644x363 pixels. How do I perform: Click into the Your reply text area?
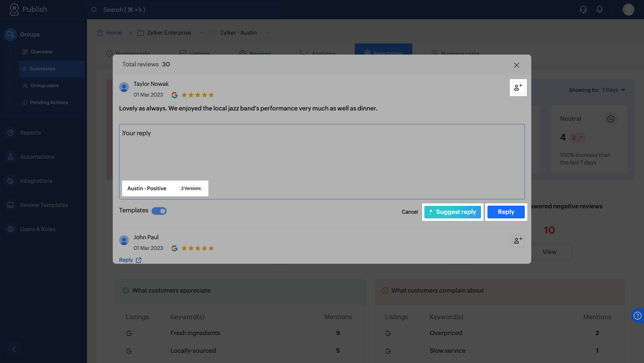(x=322, y=152)
